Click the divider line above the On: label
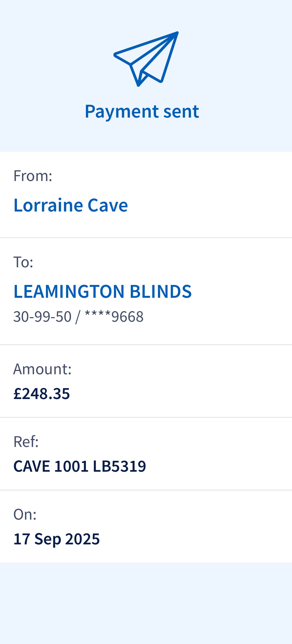 click(146, 490)
